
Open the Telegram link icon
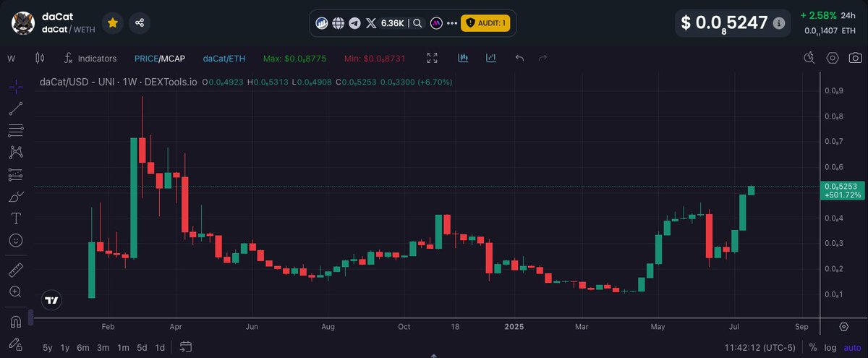point(354,23)
